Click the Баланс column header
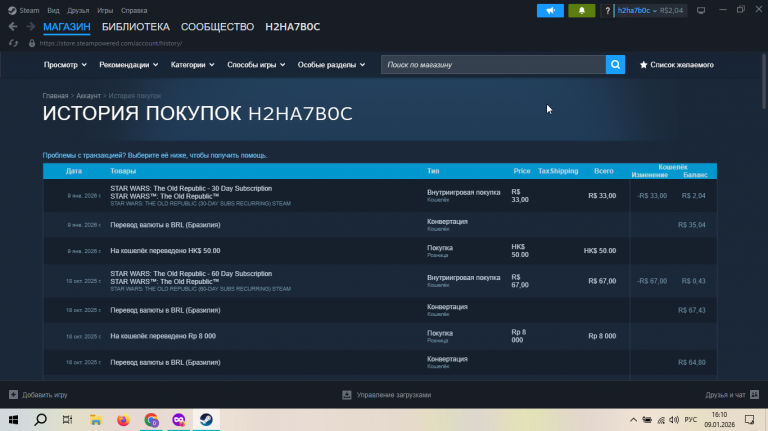Image resolution: width=768 pixels, height=431 pixels. click(696, 175)
